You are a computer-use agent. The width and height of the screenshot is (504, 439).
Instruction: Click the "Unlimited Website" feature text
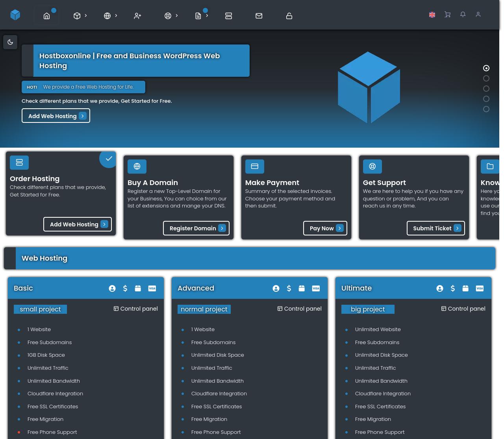click(x=378, y=330)
